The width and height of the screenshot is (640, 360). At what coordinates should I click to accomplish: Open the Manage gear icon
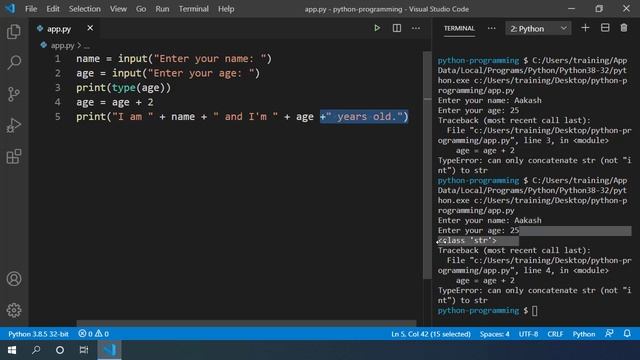pyautogui.click(x=14, y=310)
